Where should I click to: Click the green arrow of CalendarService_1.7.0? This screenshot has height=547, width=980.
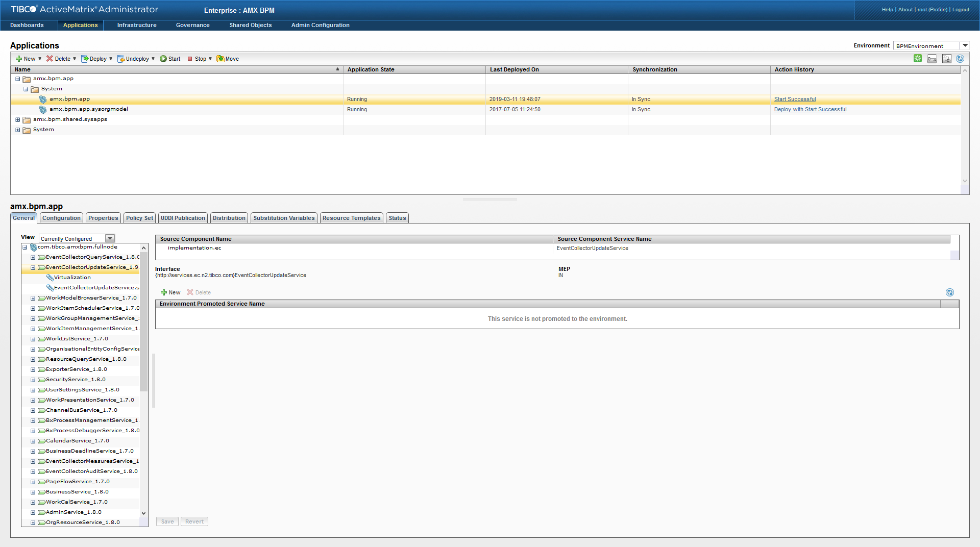42,441
